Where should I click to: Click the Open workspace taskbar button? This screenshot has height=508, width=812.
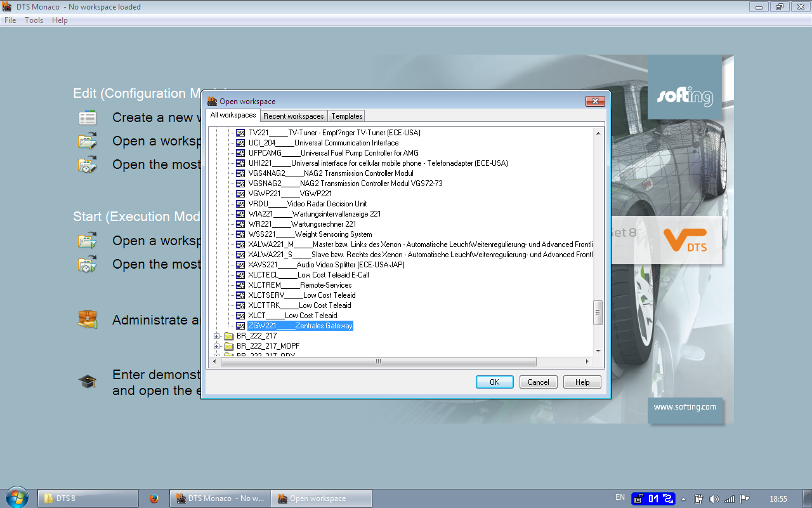click(x=322, y=498)
